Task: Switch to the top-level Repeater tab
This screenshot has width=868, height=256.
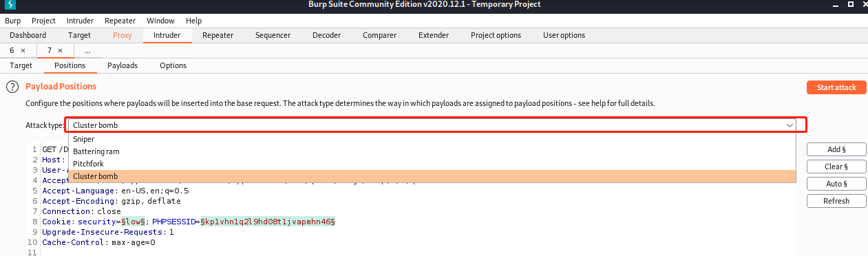Action: pyautogui.click(x=218, y=35)
